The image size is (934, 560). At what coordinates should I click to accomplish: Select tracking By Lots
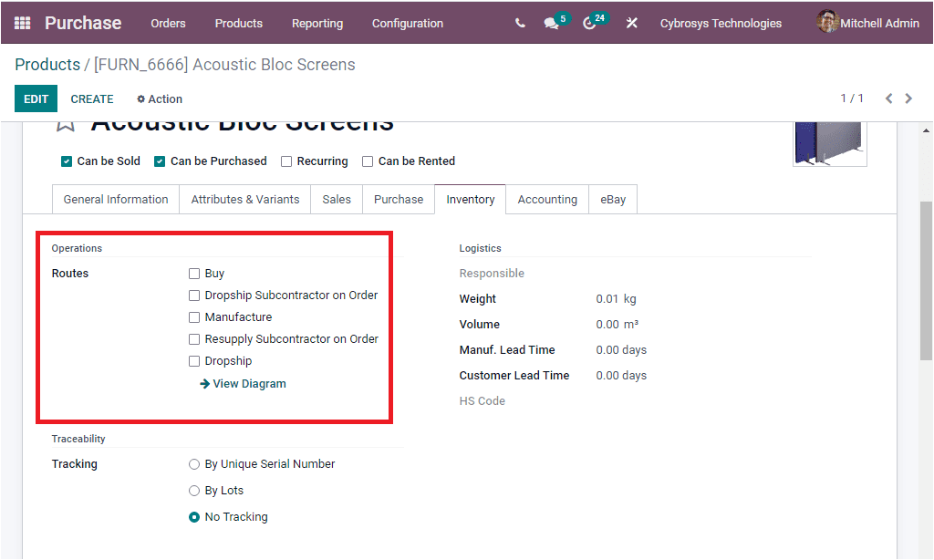click(194, 490)
